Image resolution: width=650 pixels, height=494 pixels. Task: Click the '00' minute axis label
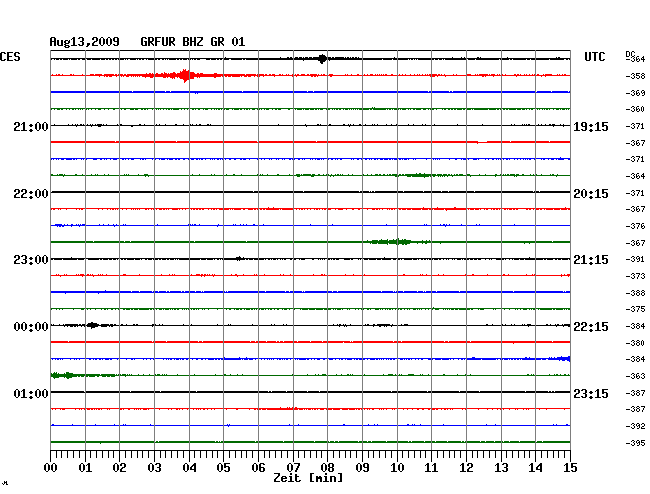[51, 468]
